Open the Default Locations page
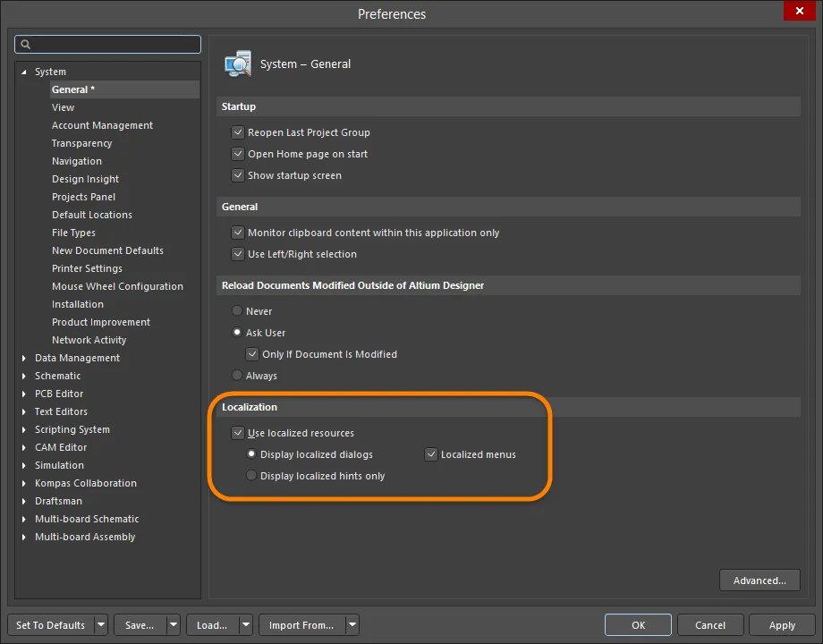 [92, 215]
